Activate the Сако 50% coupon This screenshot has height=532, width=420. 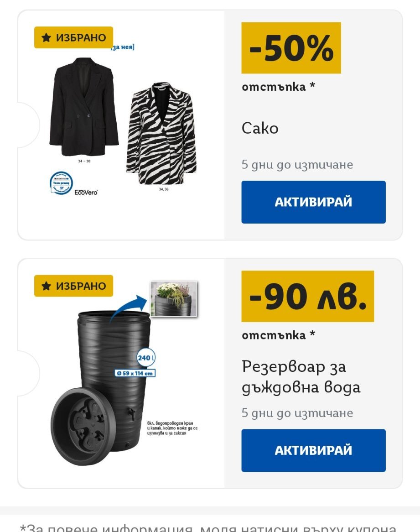[313, 202]
